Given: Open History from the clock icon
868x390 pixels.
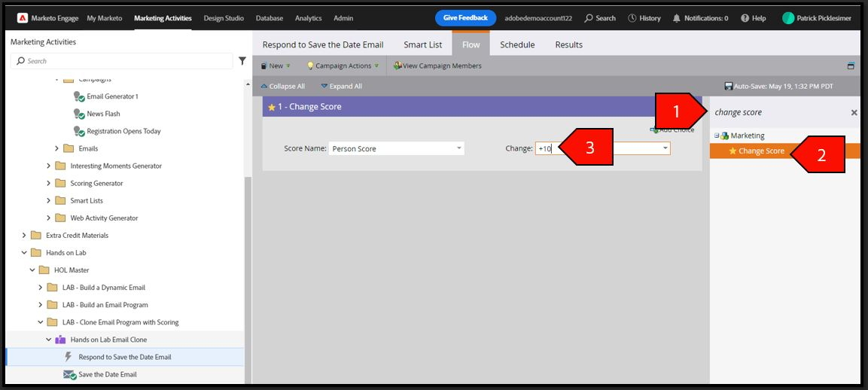Looking at the screenshot, I should pyautogui.click(x=632, y=18).
